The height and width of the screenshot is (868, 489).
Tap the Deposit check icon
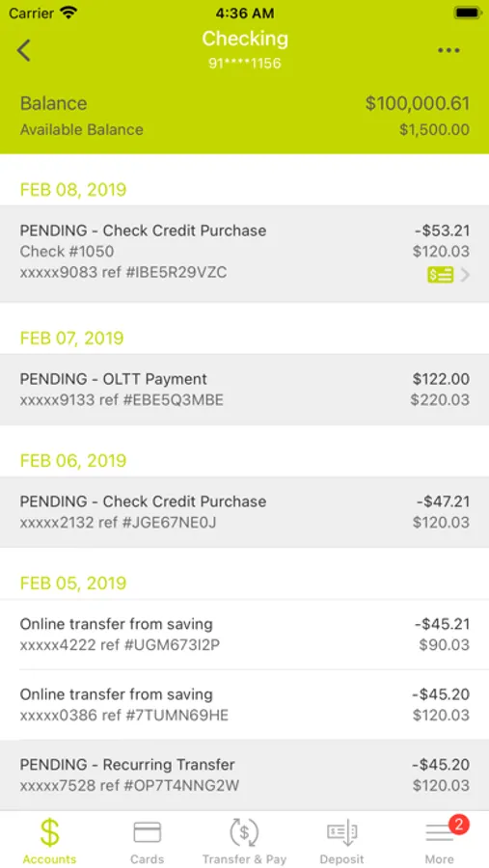point(341,833)
